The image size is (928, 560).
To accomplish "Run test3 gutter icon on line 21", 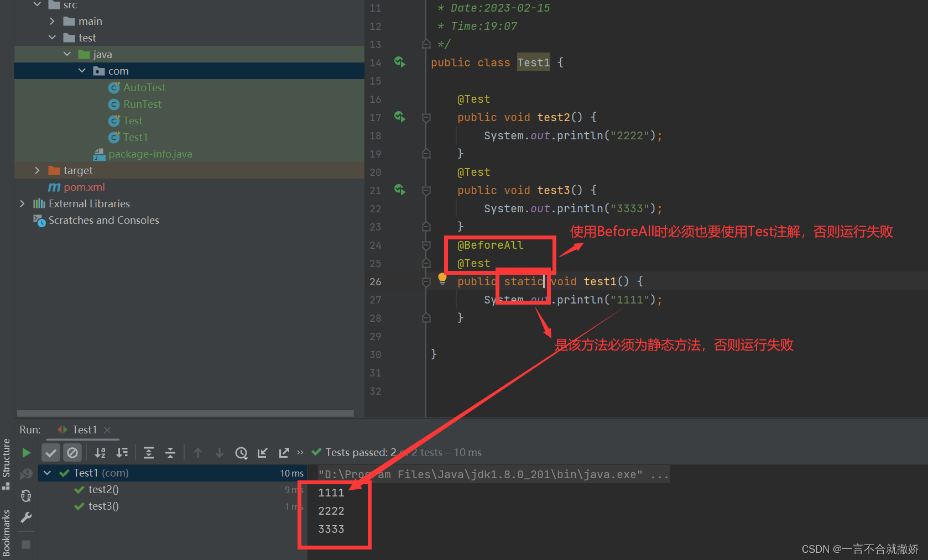I will click(x=400, y=190).
